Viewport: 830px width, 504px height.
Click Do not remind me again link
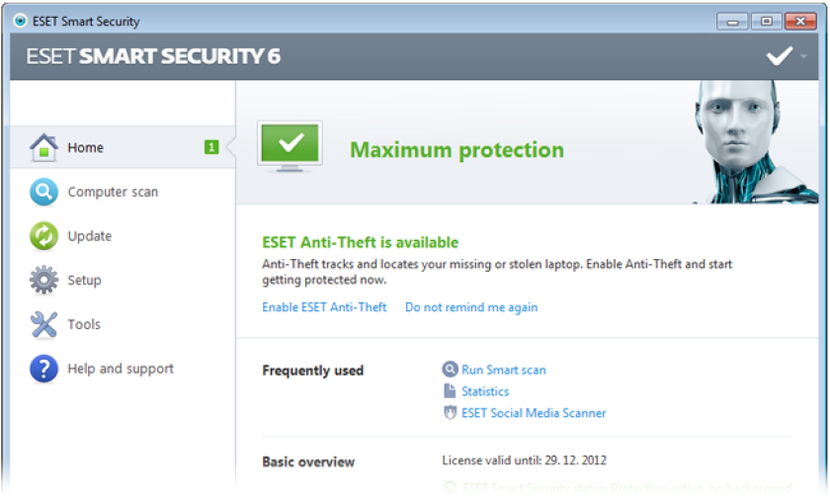[x=471, y=307]
